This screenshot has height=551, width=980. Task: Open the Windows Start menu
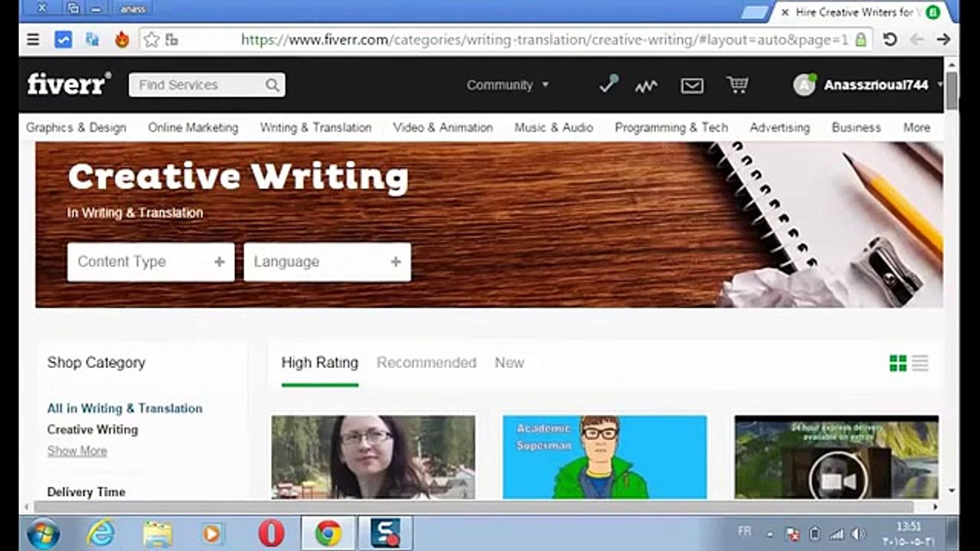pos(43,533)
